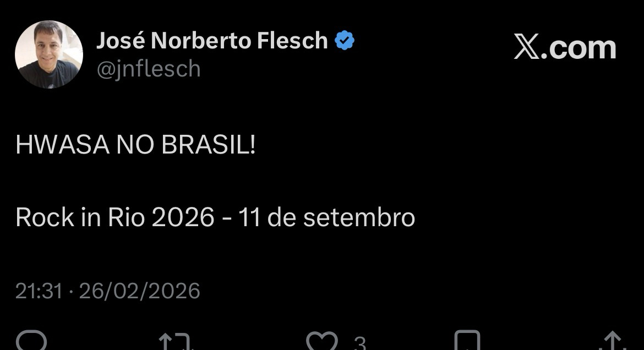Viewport: 644px width, 350px height.
Task: Click the "Rock in Rio 2026" text
Action: click(114, 218)
